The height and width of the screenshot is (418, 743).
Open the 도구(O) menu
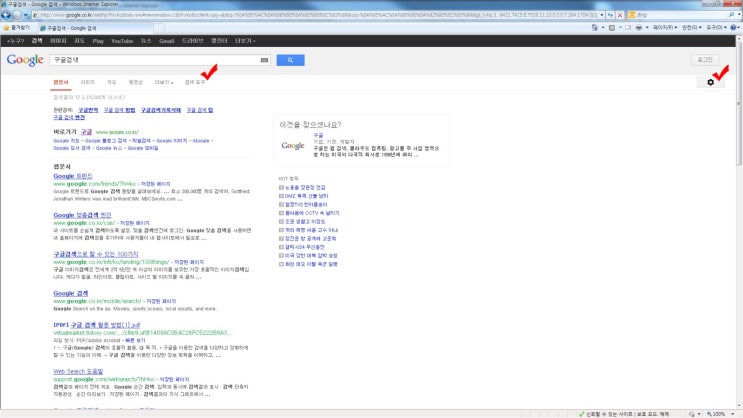(x=716, y=28)
